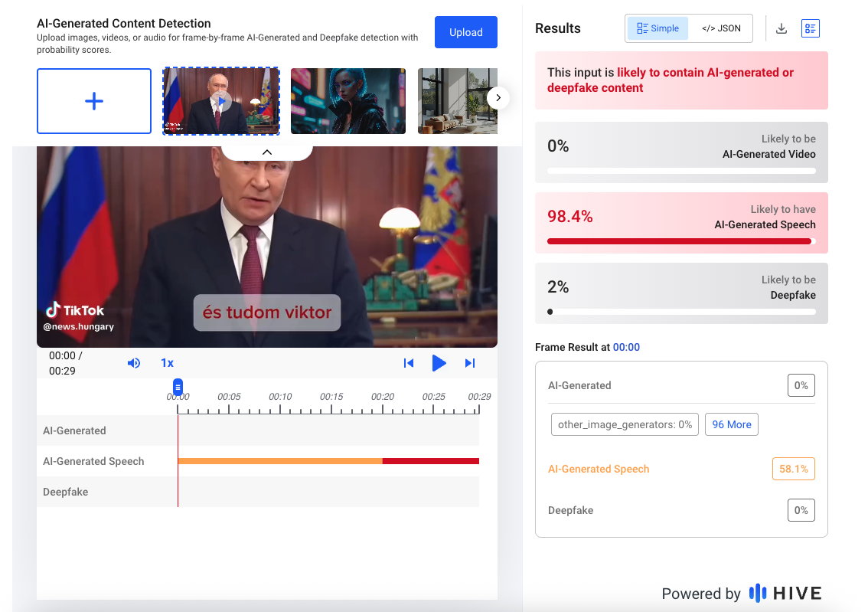This screenshot has width=868, height=612.
Task: Click the red segment of the speech timeline
Action: pyautogui.click(x=430, y=461)
